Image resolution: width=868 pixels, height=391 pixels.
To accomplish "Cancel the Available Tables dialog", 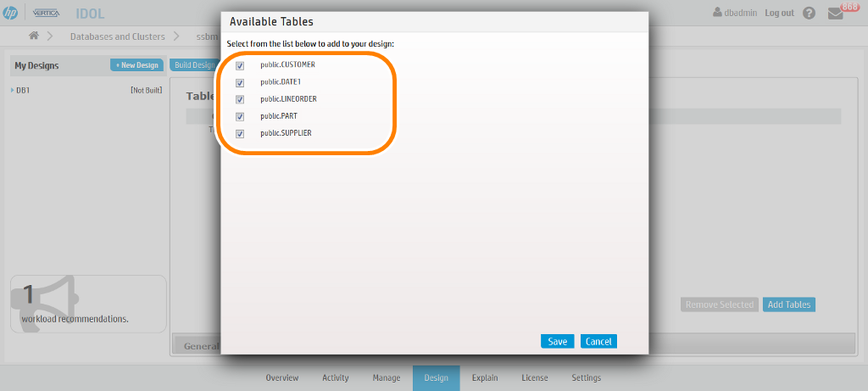I will click(598, 341).
